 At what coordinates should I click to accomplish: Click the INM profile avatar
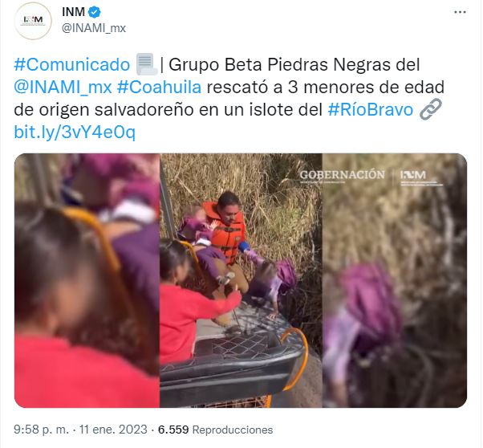[33, 21]
